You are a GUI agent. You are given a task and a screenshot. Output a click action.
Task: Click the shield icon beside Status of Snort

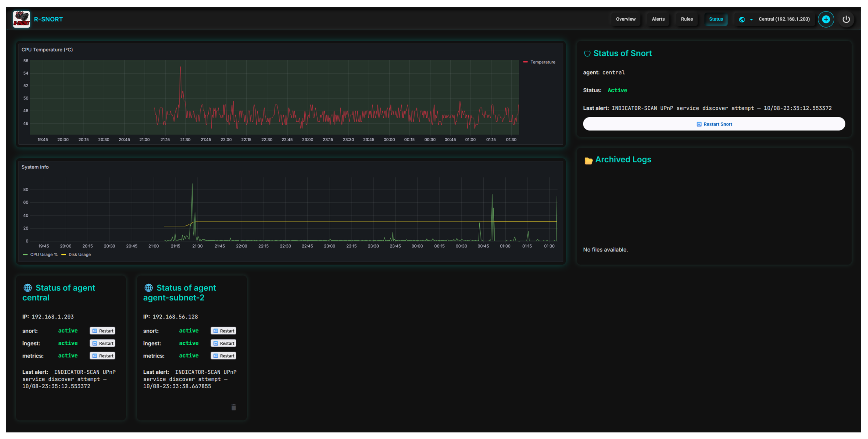(x=587, y=54)
